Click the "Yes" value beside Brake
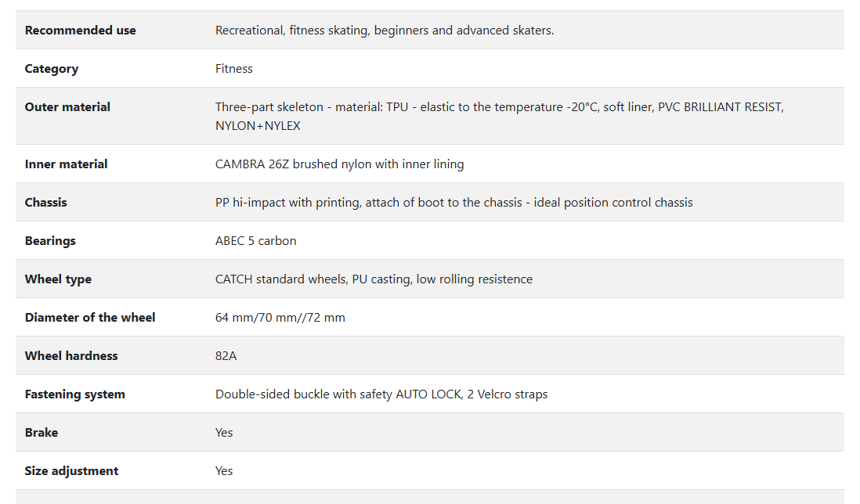This screenshot has height=504, width=860. 224,433
